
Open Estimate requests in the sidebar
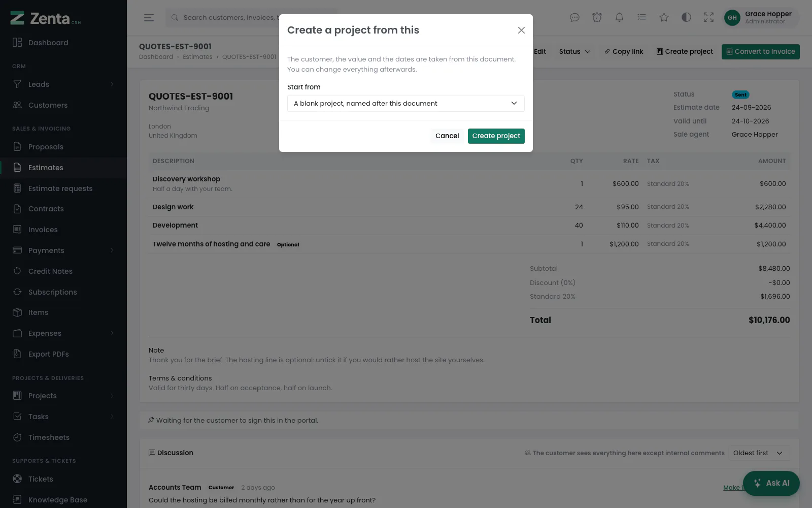[x=63, y=188]
